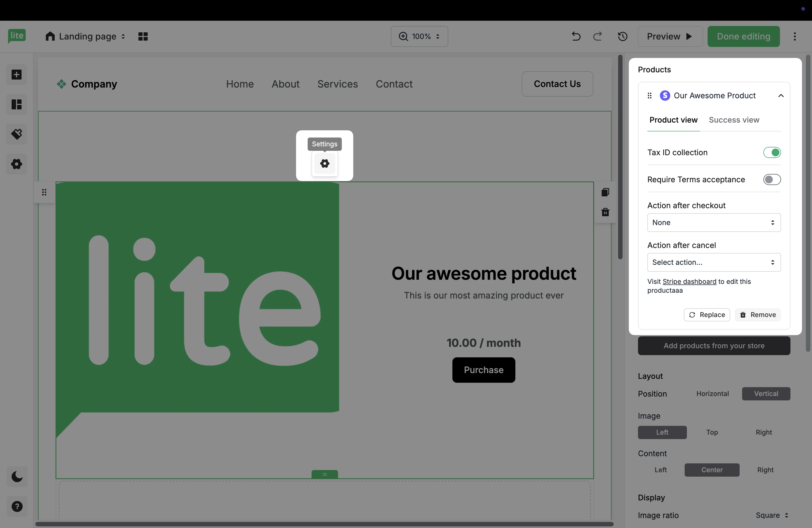
Task: Select the 10.00 / month price text
Action: point(483,343)
